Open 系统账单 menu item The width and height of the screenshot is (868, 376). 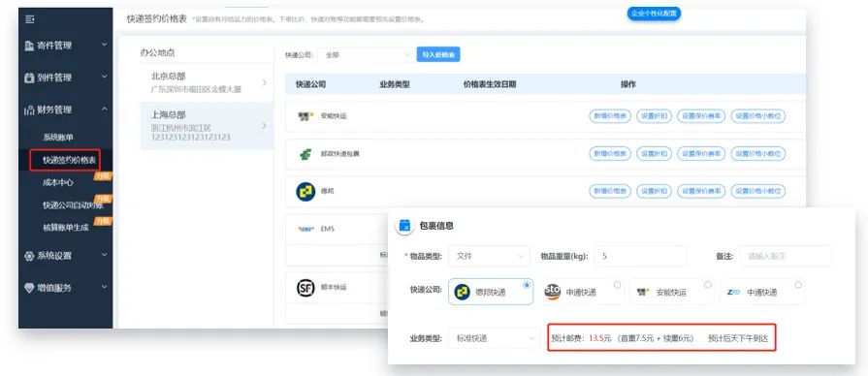(58, 137)
